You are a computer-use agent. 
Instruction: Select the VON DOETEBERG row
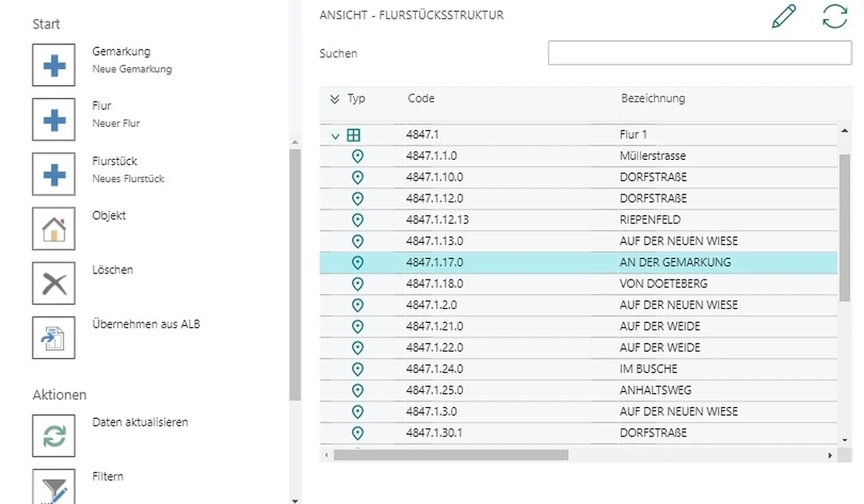[x=508, y=284]
